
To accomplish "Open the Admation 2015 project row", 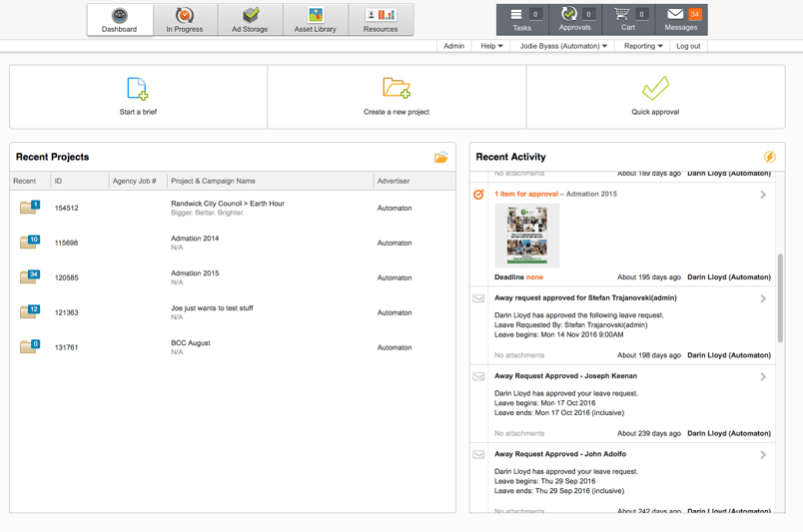I will click(195, 273).
